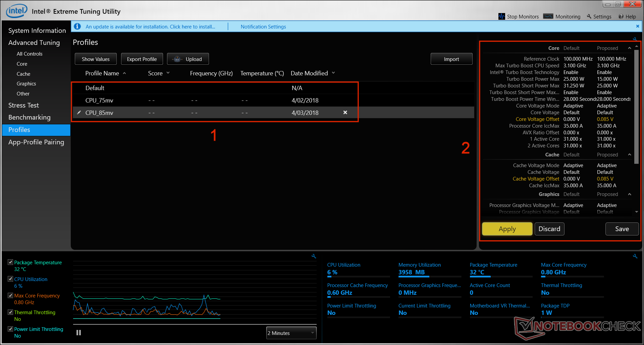Select Other in sidebar
The height and width of the screenshot is (345, 644).
pos(23,94)
